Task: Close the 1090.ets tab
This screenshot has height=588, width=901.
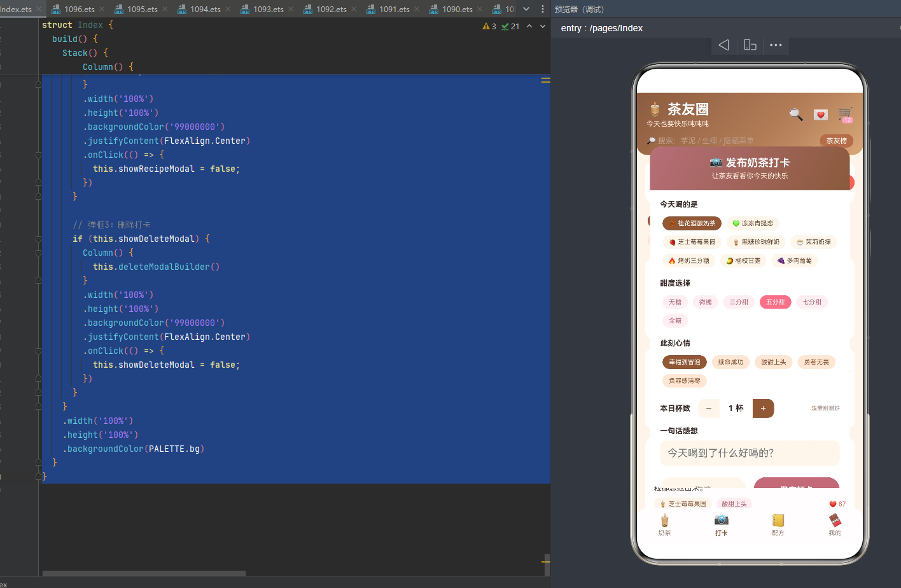Action: click(x=480, y=9)
